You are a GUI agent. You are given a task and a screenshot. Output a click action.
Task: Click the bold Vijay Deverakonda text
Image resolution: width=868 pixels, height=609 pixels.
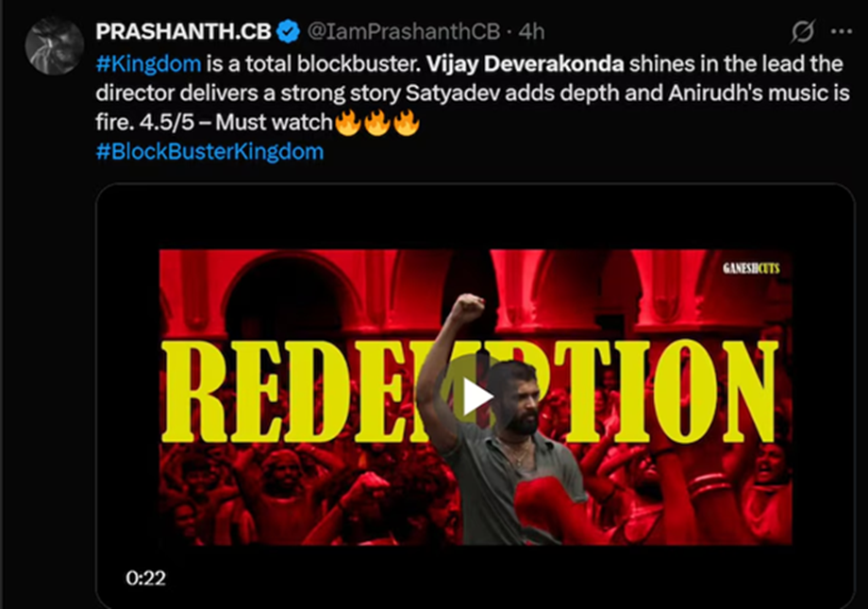tap(526, 63)
